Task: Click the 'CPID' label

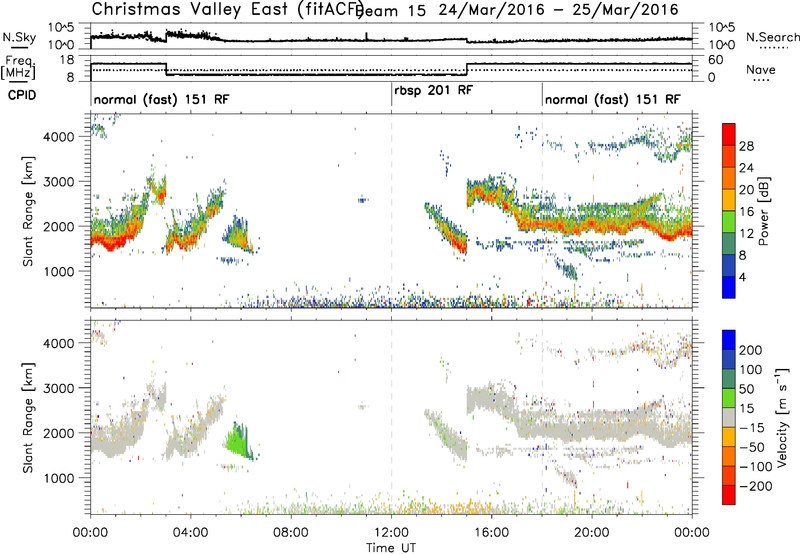Action: [22, 95]
